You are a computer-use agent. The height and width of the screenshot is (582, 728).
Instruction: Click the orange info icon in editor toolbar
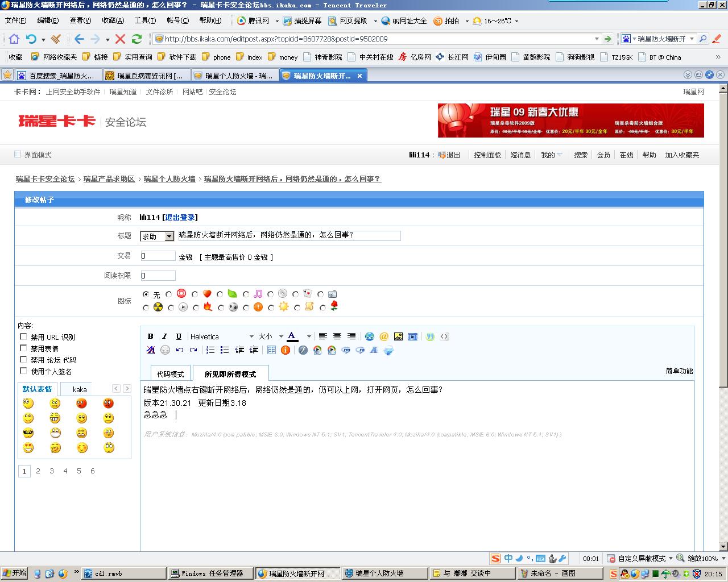pyautogui.click(x=286, y=350)
